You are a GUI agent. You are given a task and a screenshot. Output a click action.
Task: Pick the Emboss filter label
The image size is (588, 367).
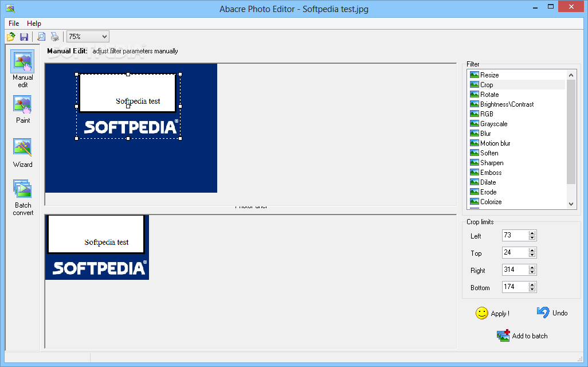(491, 173)
